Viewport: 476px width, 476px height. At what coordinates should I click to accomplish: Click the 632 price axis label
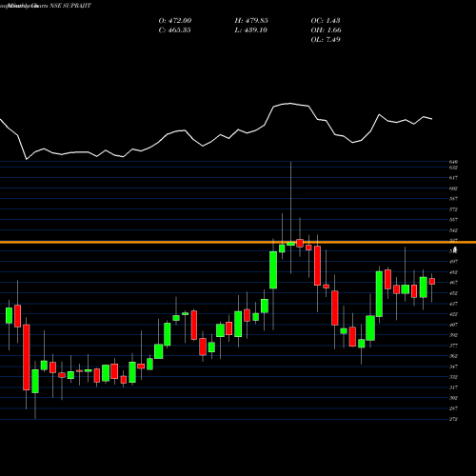point(453,168)
